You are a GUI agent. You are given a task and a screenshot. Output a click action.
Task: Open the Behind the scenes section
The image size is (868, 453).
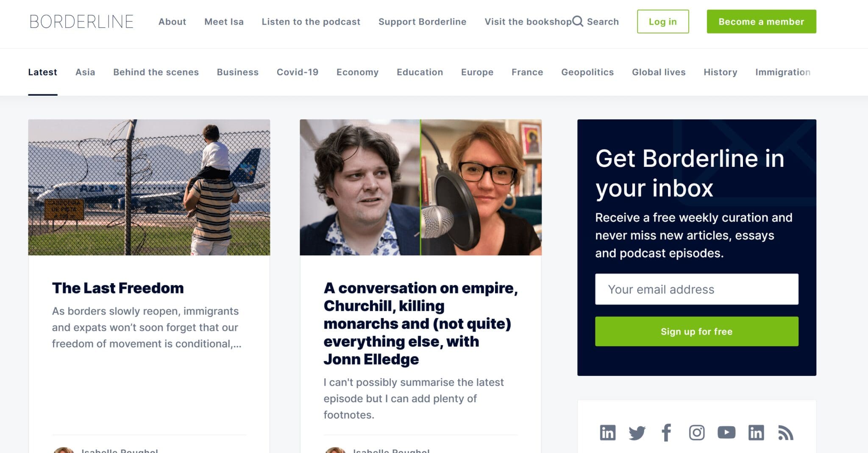tap(156, 72)
